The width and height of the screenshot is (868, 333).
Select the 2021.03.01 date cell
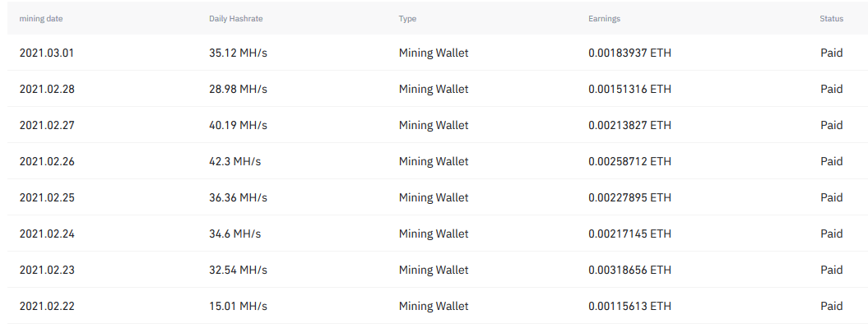coord(47,53)
